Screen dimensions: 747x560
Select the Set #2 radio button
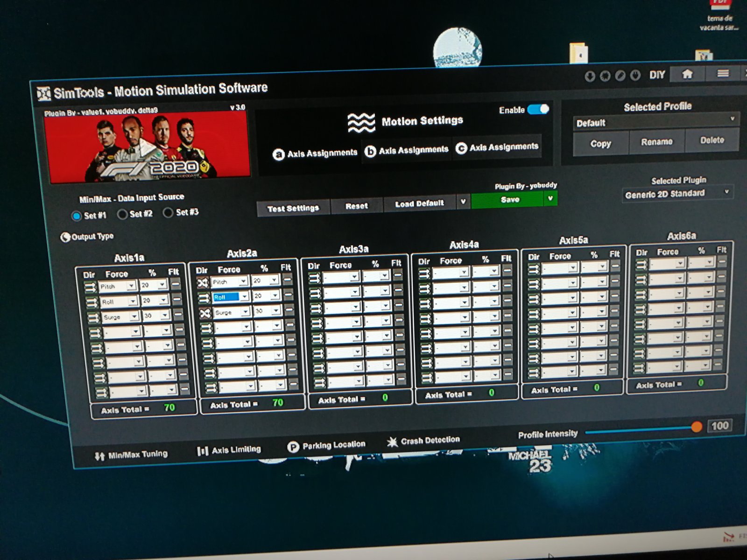pyautogui.click(x=122, y=214)
